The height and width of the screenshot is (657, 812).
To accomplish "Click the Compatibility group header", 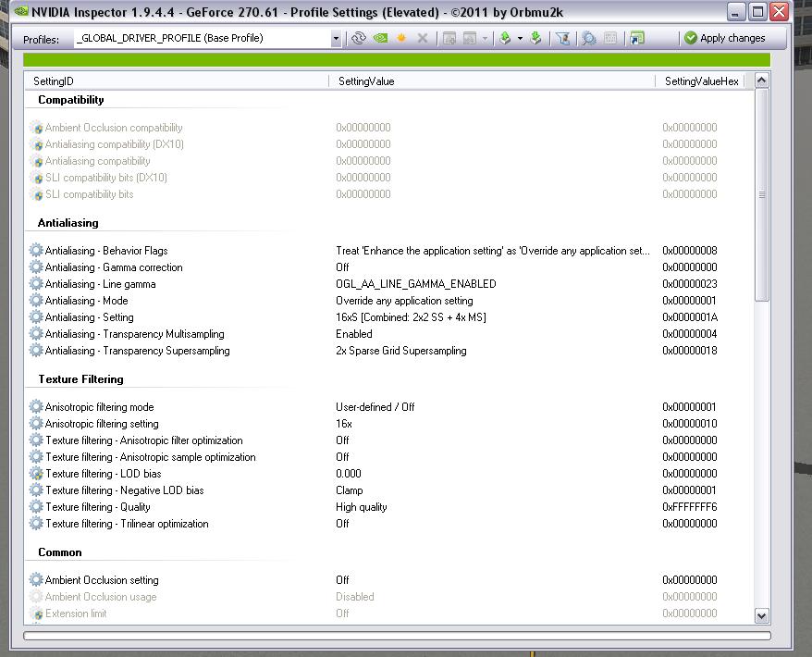I will point(71,100).
